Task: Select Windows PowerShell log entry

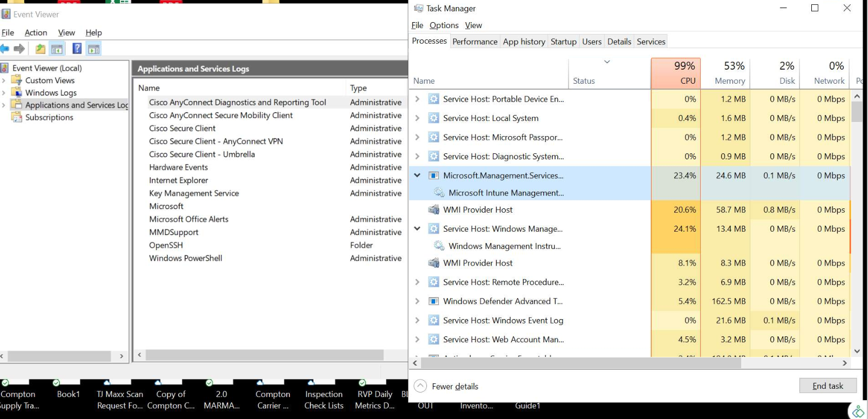Action: pyautogui.click(x=186, y=258)
